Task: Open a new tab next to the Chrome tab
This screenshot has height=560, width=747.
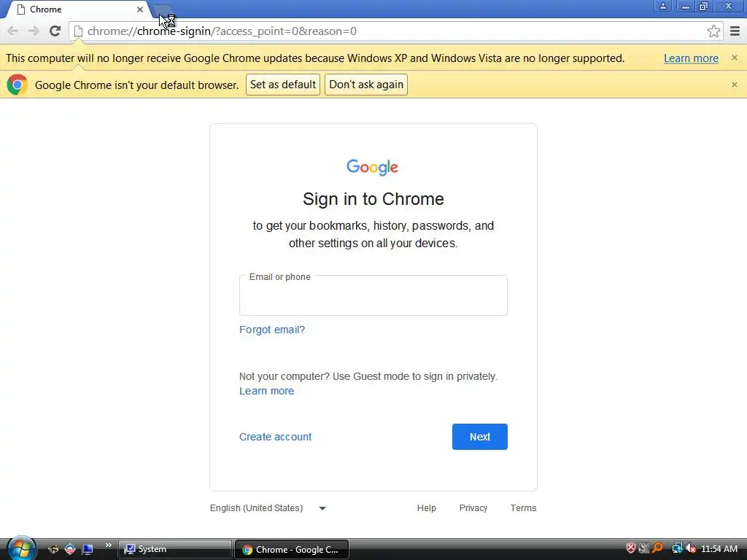Action: (x=162, y=9)
